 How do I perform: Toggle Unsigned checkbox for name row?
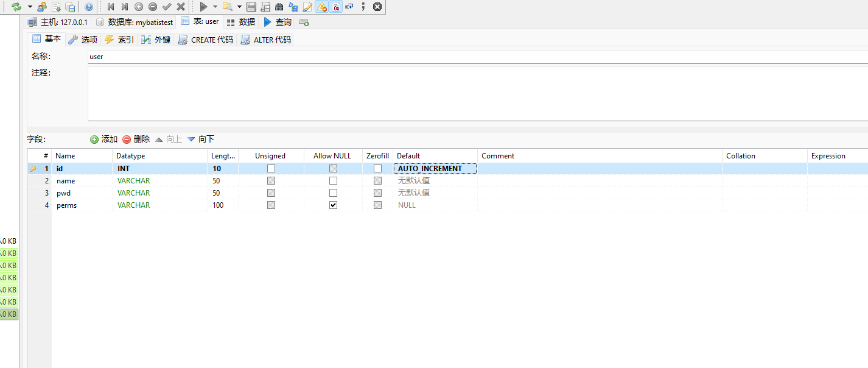click(x=271, y=180)
